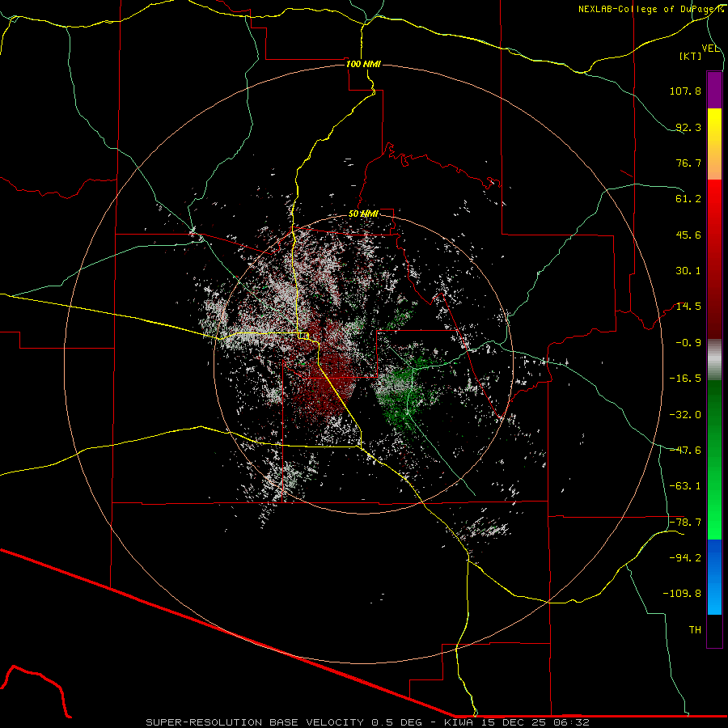Select the -94.2 velocity scale value
The image size is (728, 728).
pos(685,557)
